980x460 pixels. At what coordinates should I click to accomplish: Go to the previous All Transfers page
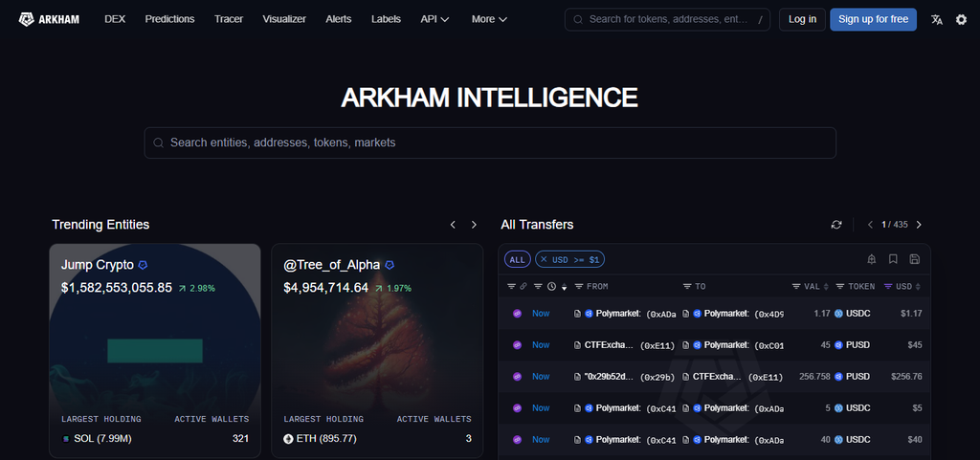[870, 225]
